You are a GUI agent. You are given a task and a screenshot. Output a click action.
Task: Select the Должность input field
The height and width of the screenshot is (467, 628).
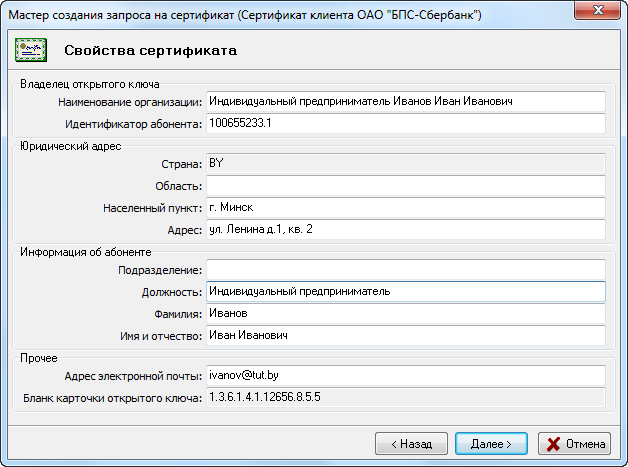tap(405, 292)
